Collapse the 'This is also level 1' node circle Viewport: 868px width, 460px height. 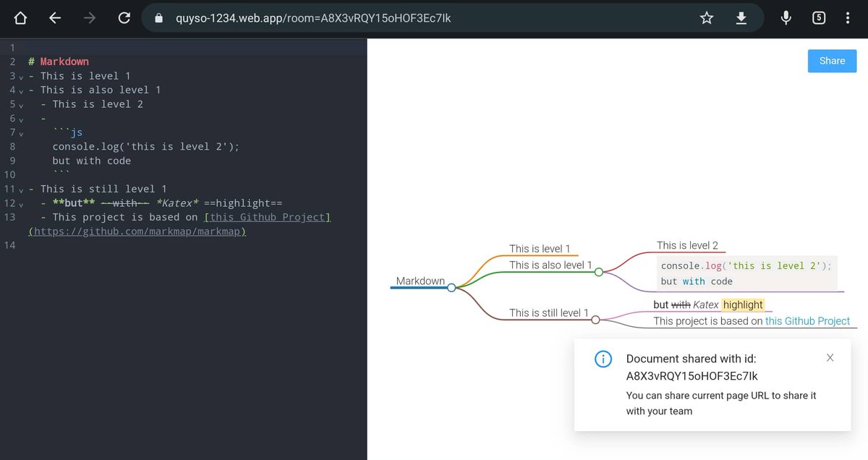pos(598,273)
